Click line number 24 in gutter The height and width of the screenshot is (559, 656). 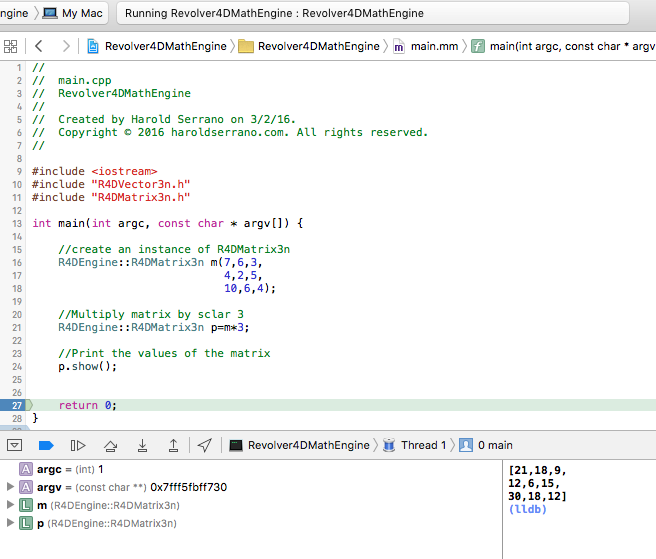17,367
